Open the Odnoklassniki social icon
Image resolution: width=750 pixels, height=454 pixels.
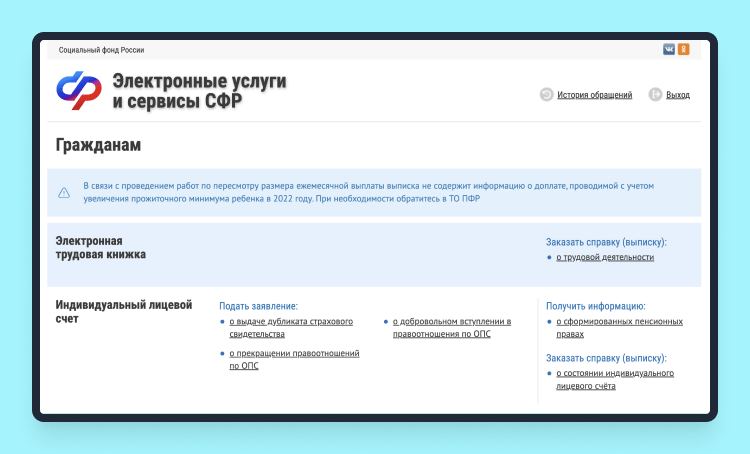(x=684, y=49)
